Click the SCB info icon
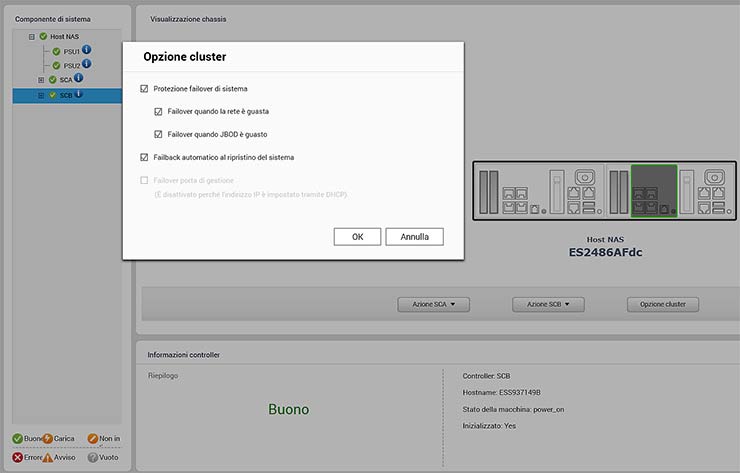Image resolution: width=740 pixels, height=473 pixels. point(78,95)
